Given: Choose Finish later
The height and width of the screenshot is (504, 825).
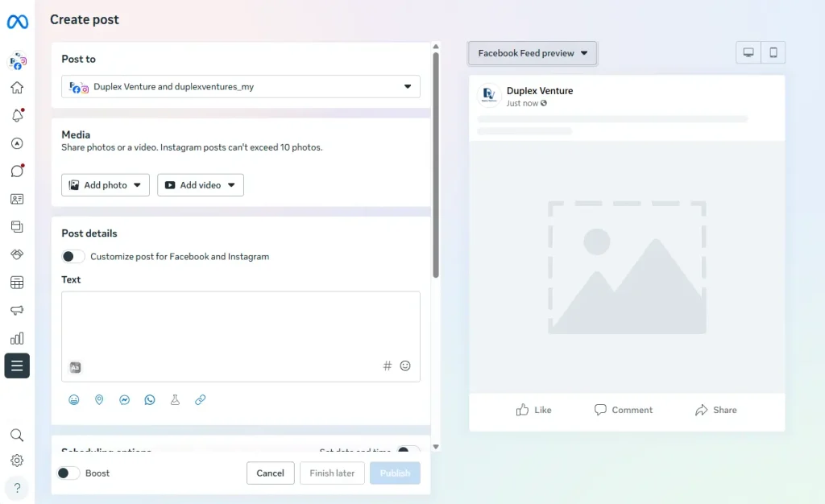Looking at the screenshot, I should pyautogui.click(x=331, y=473).
